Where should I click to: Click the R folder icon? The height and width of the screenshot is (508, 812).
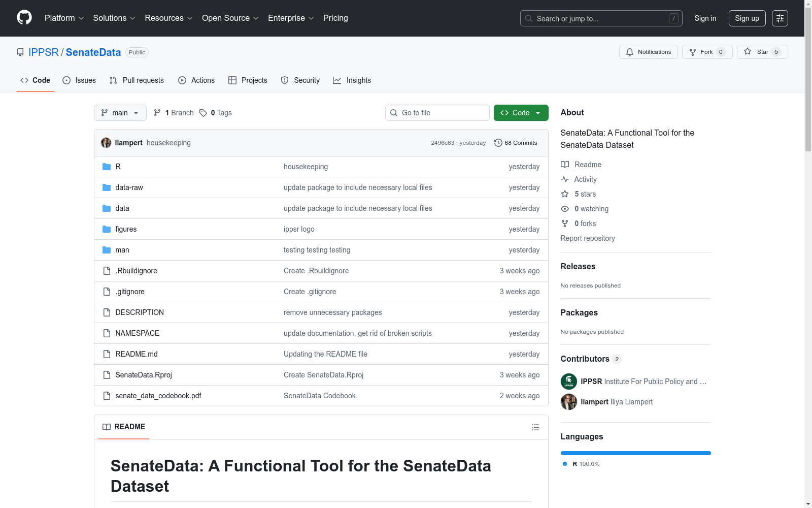click(x=107, y=167)
